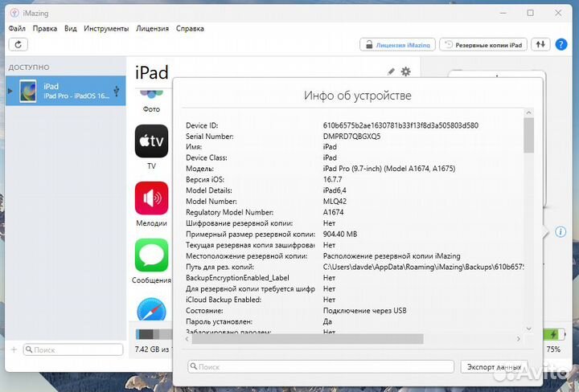Click Model Details value iPad6,4
579x392 pixels.
point(335,190)
